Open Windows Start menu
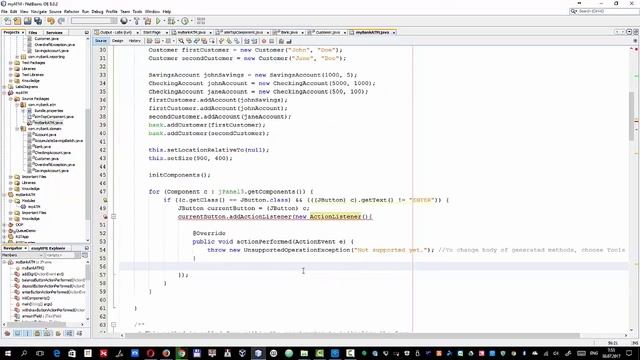Screen dimensions: 640x360 8,353
